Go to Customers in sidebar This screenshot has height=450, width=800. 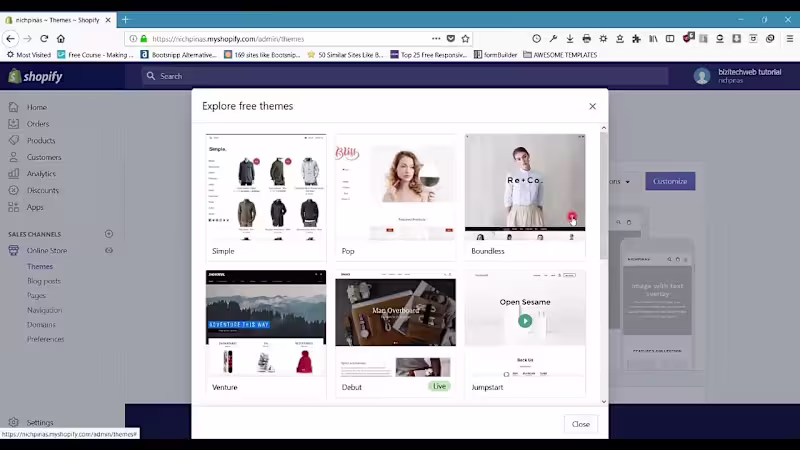[x=44, y=157]
